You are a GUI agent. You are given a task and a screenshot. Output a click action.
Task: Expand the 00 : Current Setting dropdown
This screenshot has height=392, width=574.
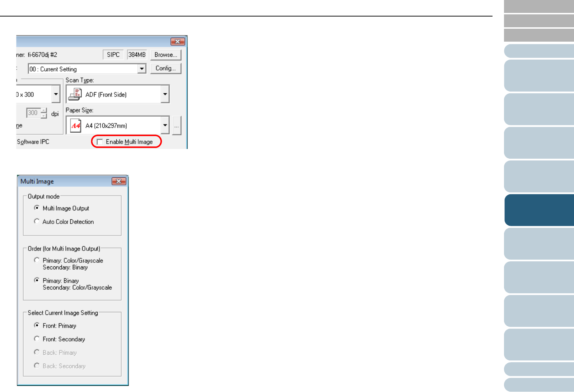click(142, 69)
